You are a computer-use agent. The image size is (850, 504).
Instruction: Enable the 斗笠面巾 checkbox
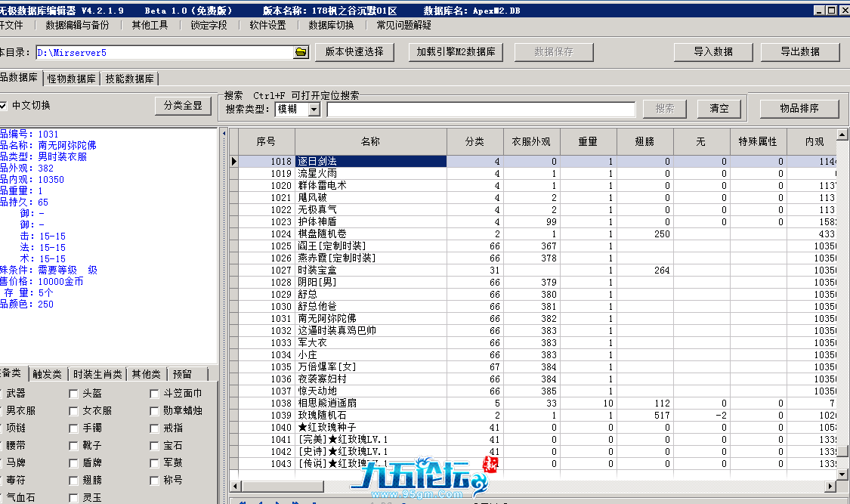155,394
